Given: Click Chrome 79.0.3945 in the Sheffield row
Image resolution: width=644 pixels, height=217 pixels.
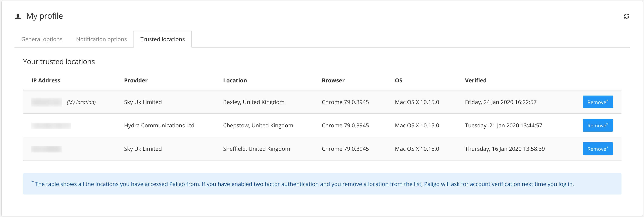Looking at the screenshot, I should tap(345, 149).
